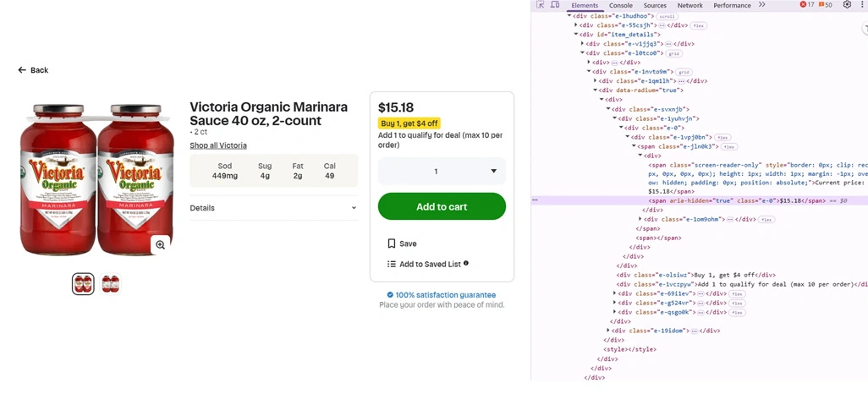The width and height of the screenshot is (868, 394).
Task: Click ellipsis in the e-qsgo0k div
Action: pos(700,312)
